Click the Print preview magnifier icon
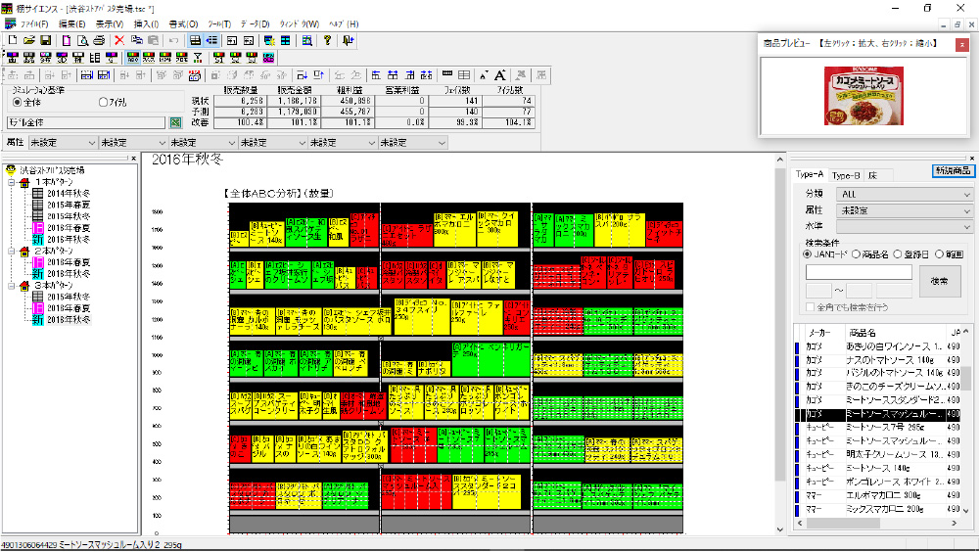Image resolution: width=980 pixels, height=552 pixels. 82,40
